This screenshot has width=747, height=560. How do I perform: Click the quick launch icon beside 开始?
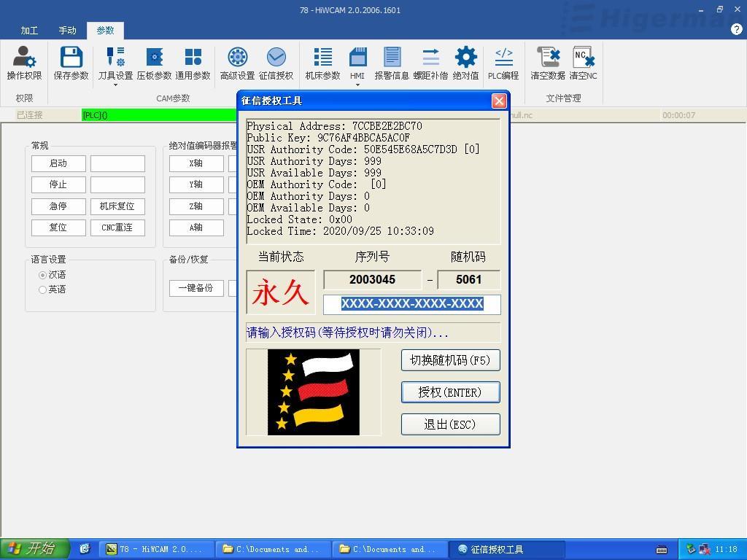click(85, 548)
